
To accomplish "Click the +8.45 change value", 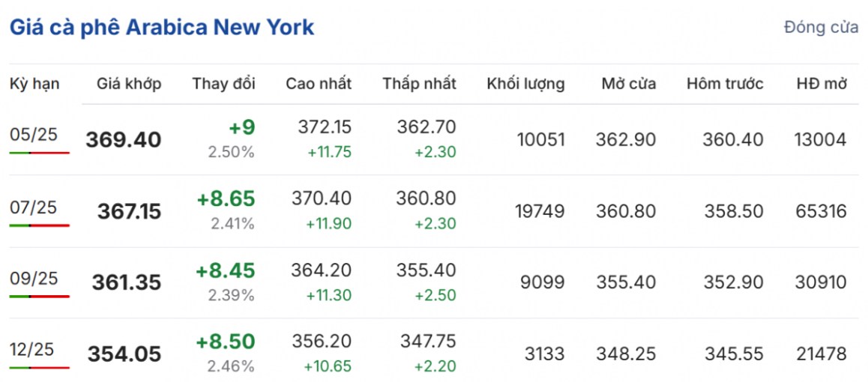I will [x=226, y=270].
